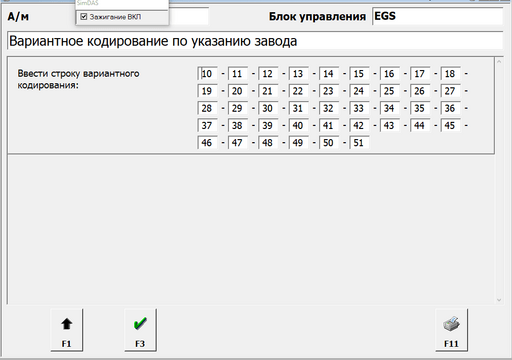
Task: Select coding byte field 44
Action: point(420,126)
